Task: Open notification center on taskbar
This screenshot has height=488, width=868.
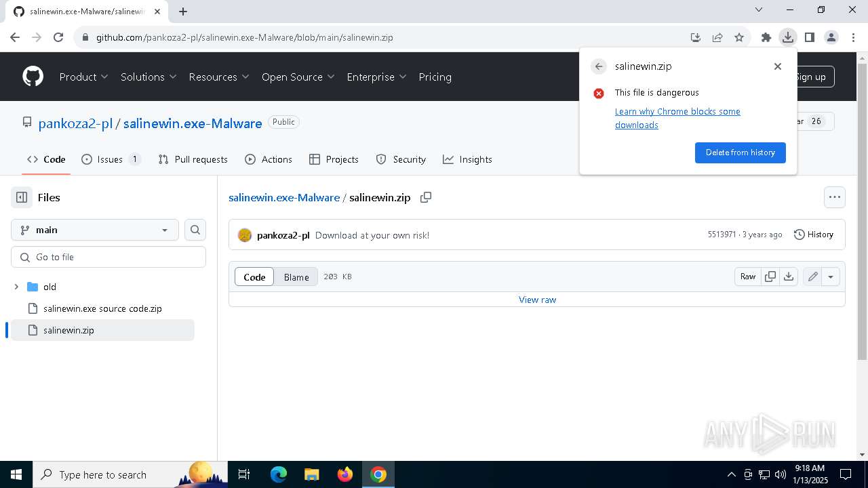Action: tap(846, 474)
